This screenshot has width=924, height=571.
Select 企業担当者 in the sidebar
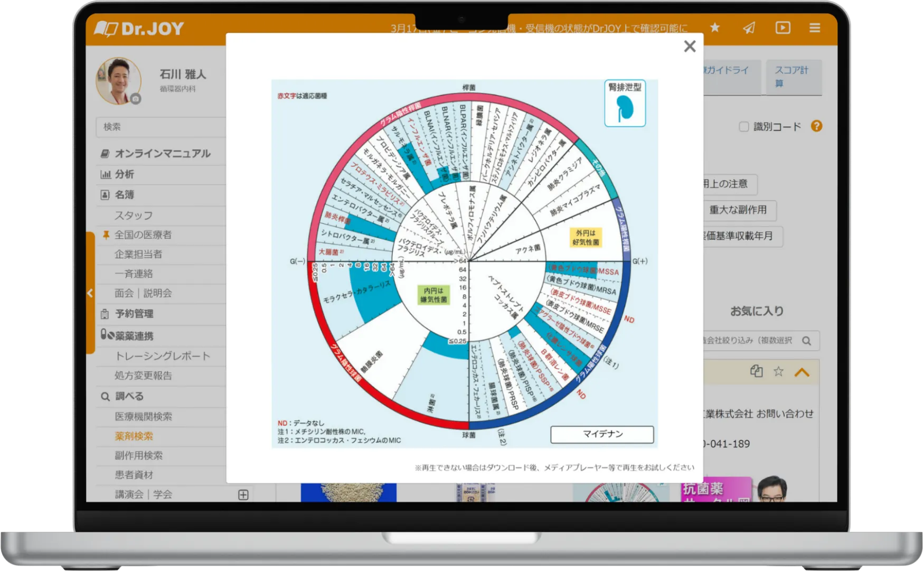pyautogui.click(x=138, y=255)
